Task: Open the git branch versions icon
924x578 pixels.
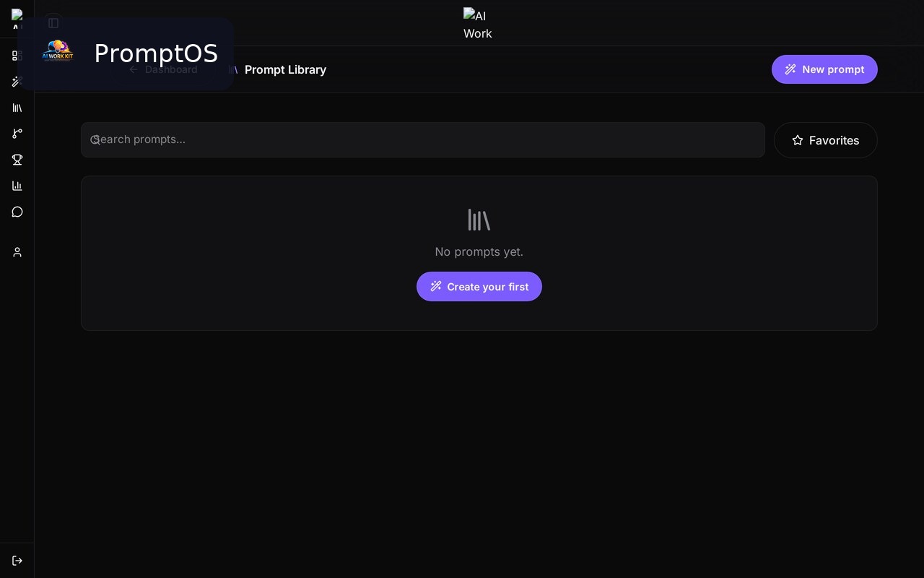Action: (17, 134)
